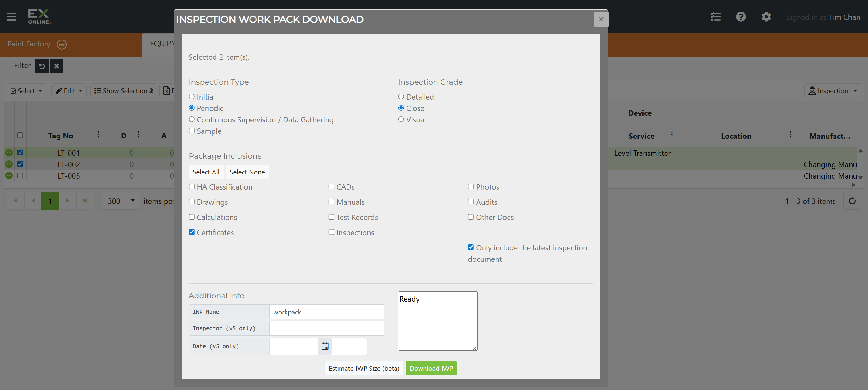The image size is (868, 390).
Task: Choose the Detailed inspection grade
Action: 401,96
